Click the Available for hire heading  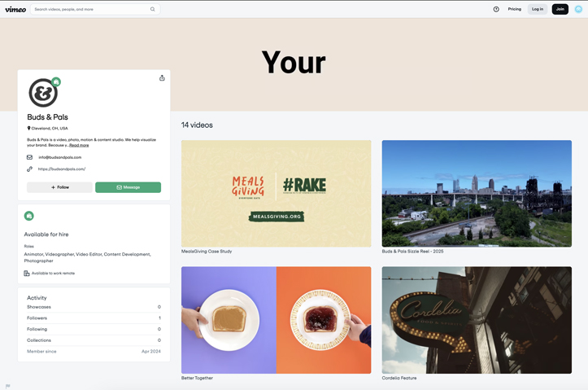[x=46, y=234]
